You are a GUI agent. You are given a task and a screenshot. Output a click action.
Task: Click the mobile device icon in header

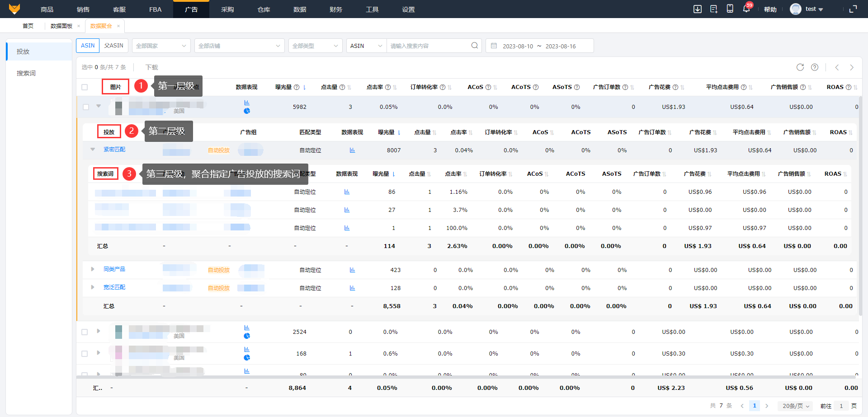pyautogui.click(x=730, y=9)
